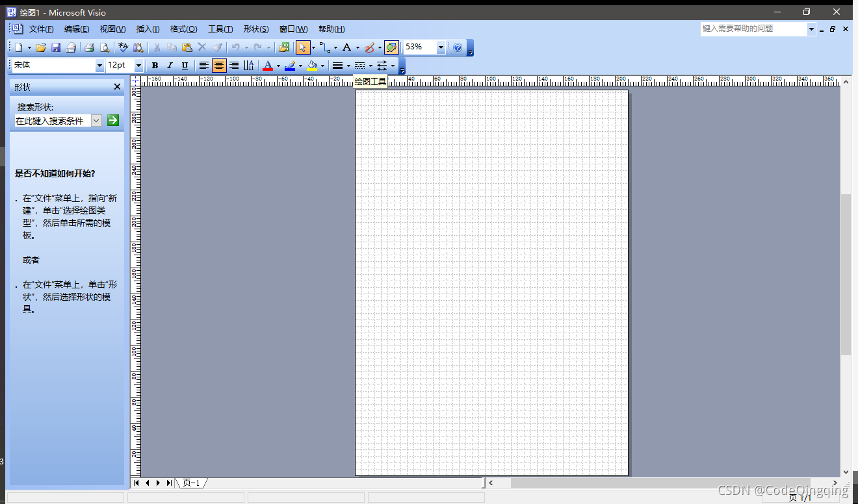Screen dimensions: 858x504
Task: Open the 视图(V) menu
Action: pyautogui.click(x=112, y=29)
